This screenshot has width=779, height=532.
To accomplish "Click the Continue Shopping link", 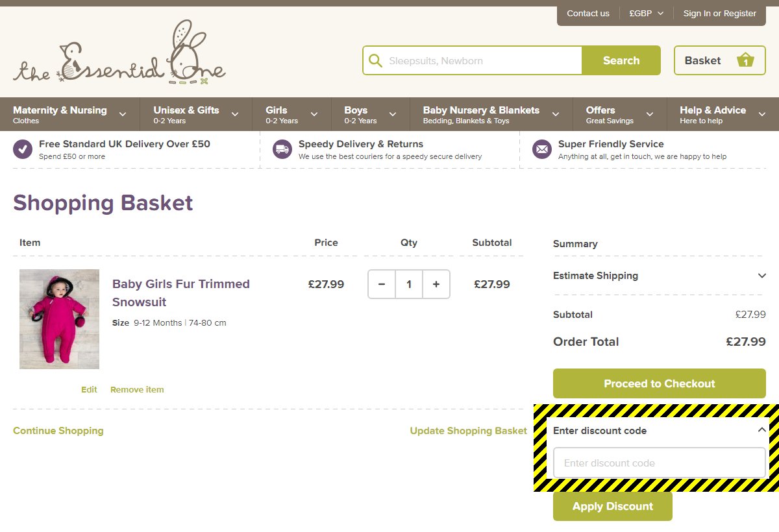I will click(58, 430).
